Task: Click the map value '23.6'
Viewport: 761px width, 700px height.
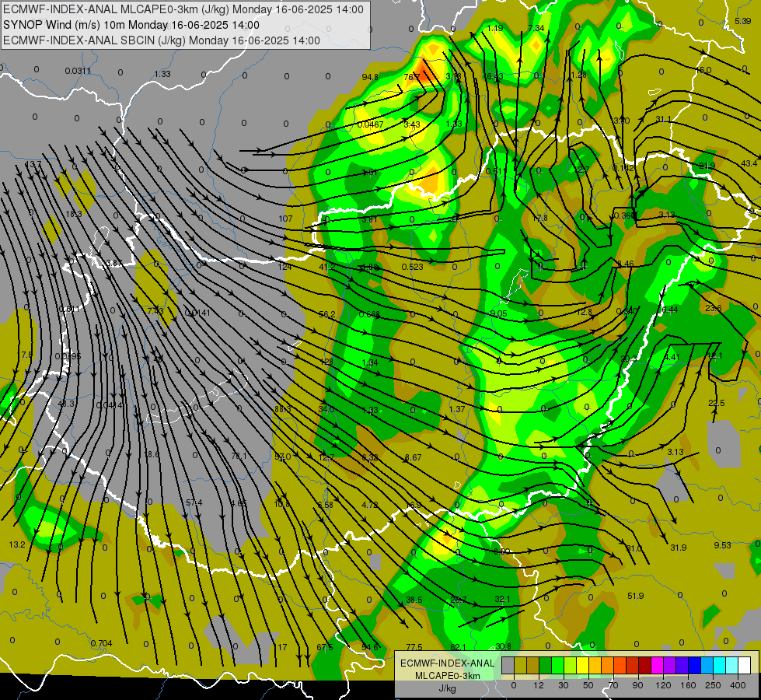Action: point(713,308)
